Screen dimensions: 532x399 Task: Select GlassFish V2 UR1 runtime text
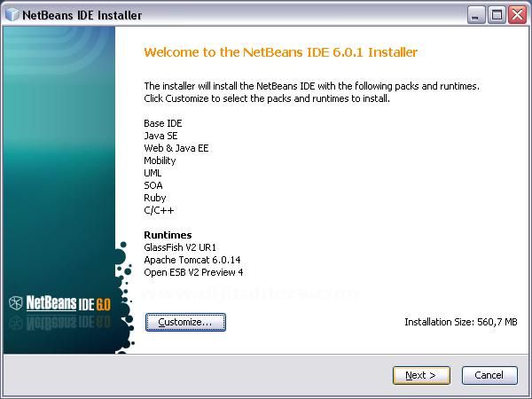point(180,247)
